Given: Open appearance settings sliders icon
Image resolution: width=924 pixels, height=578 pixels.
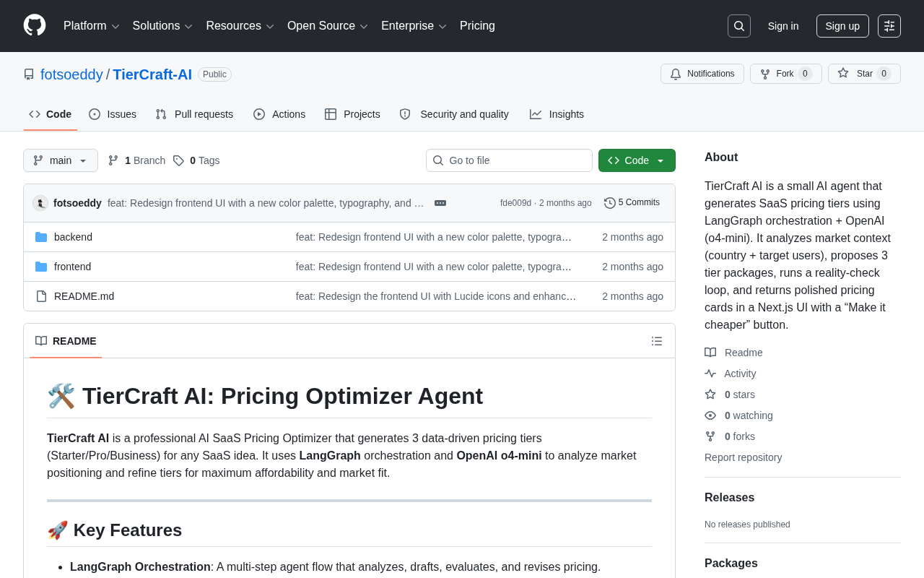Looking at the screenshot, I should coord(889,26).
